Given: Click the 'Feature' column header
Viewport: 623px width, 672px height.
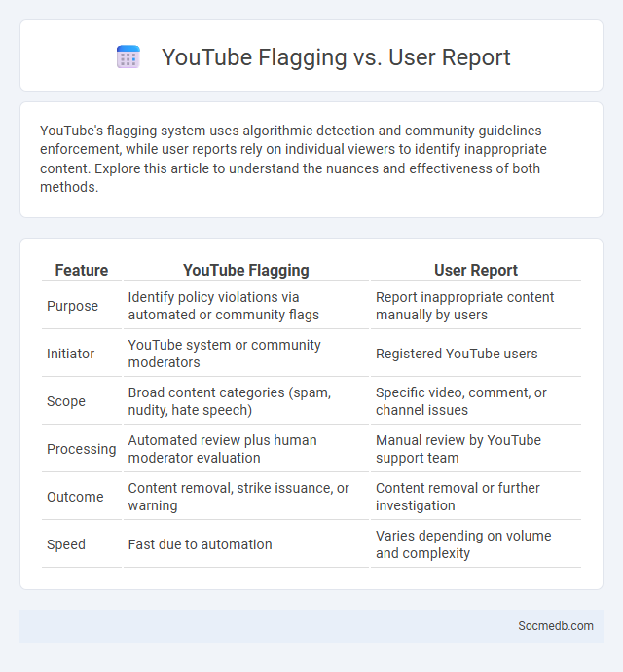Looking at the screenshot, I should point(82,270).
